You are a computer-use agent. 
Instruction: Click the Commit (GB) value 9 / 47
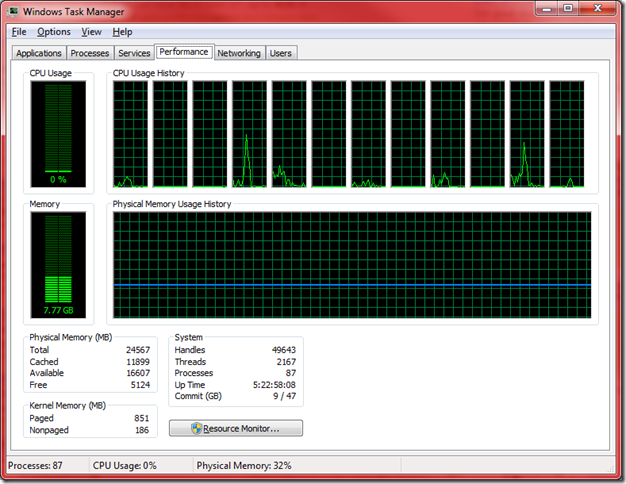pyautogui.click(x=285, y=396)
